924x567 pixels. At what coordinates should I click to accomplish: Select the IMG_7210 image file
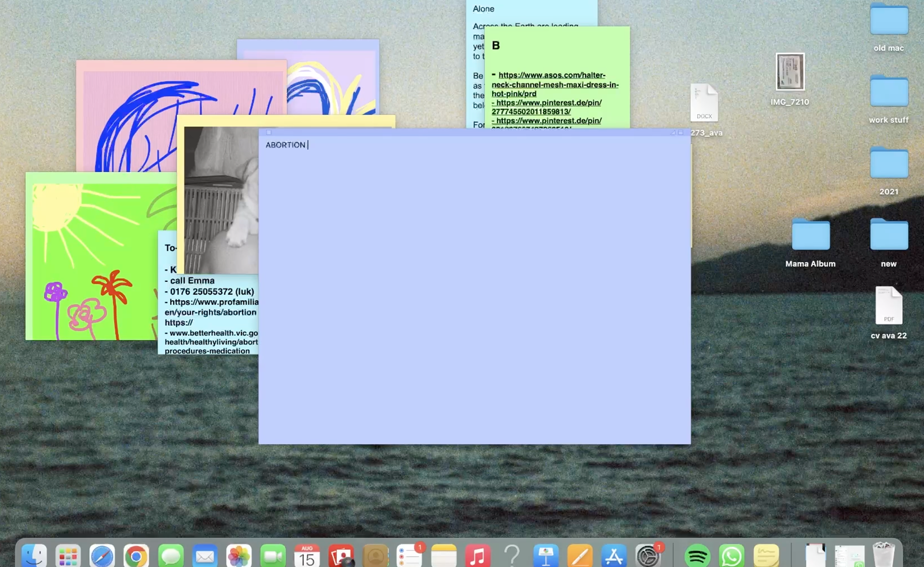pyautogui.click(x=790, y=79)
